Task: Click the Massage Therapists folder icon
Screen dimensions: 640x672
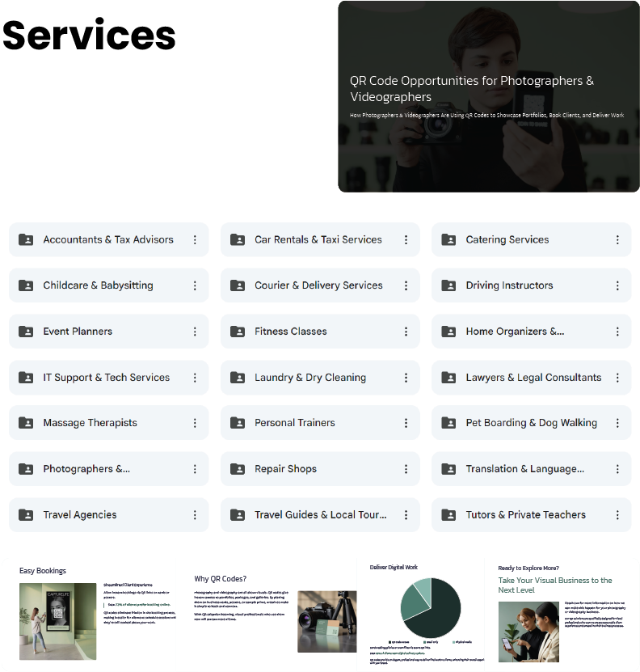Action: click(x=26, y=423)
